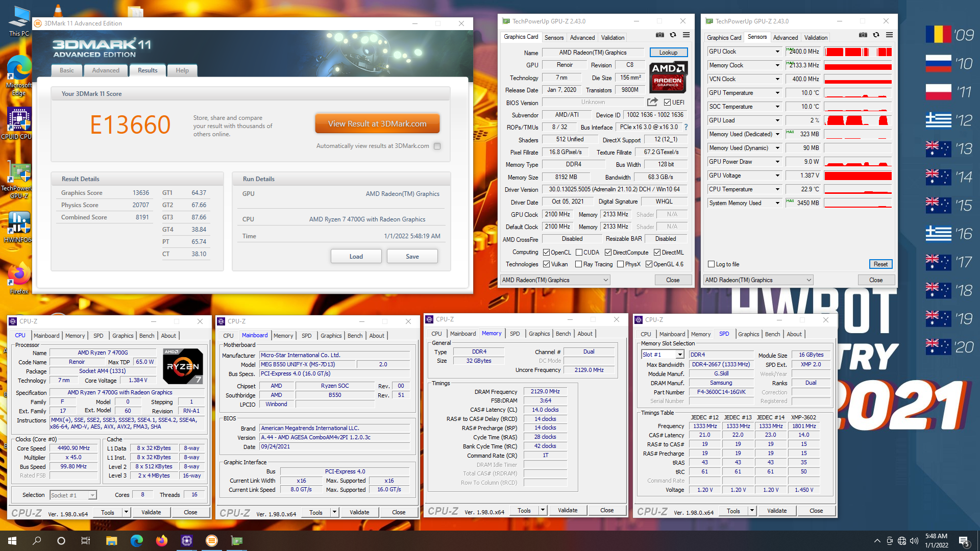
Task: Open File Explorer from taskbar
Action: coord(111,540)
